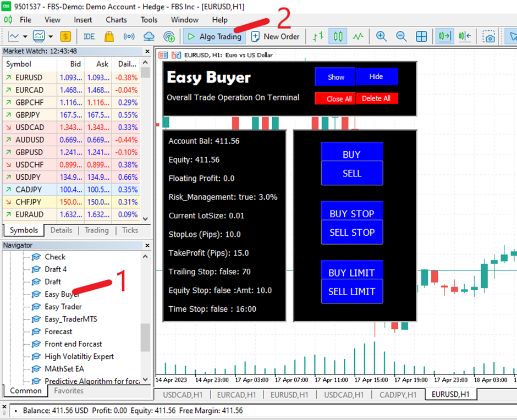Click the VPS cloud icon
Screen dimensions: 517x420
click(148, 37)
